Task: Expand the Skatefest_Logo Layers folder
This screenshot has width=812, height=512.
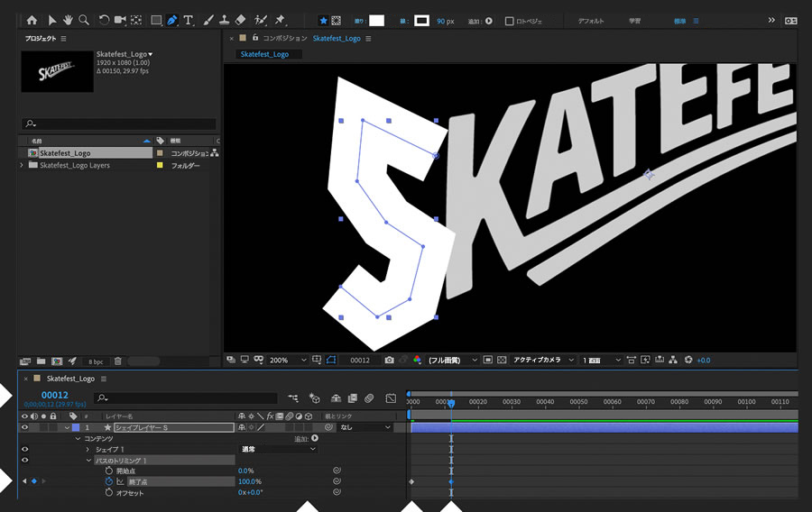Action: tap(22, 166)
